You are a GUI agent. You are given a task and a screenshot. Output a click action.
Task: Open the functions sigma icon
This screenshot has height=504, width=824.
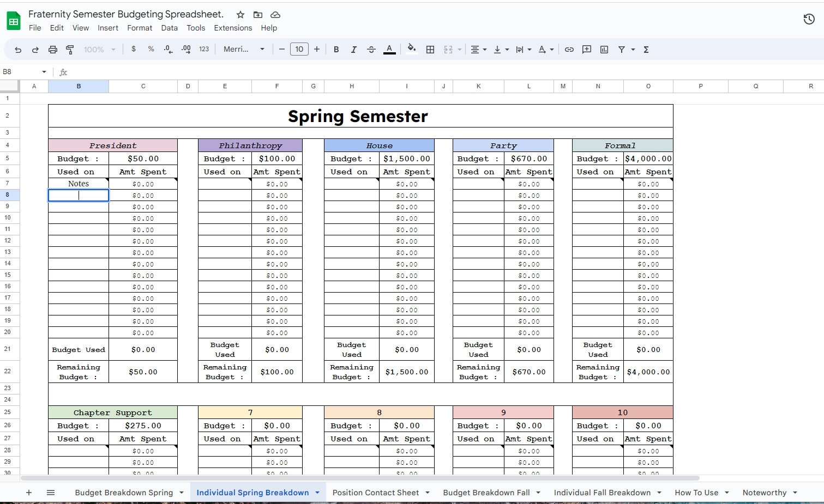[x=646, y=50]
